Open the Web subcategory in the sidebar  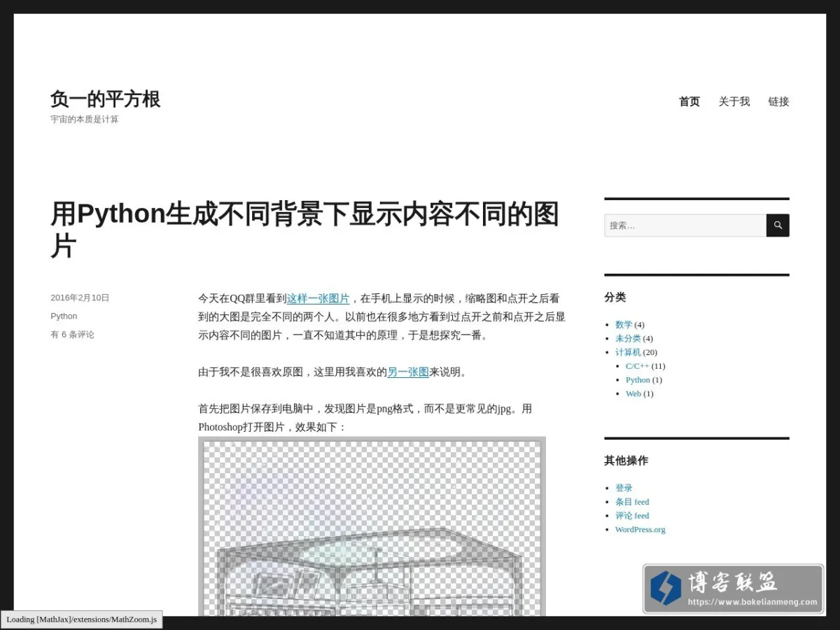click(x=633, y=393)
